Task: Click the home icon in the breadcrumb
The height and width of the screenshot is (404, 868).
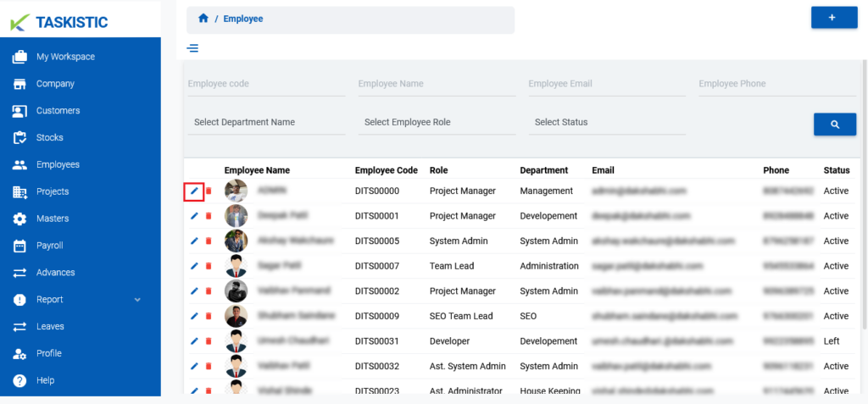Action: (203, 19)
